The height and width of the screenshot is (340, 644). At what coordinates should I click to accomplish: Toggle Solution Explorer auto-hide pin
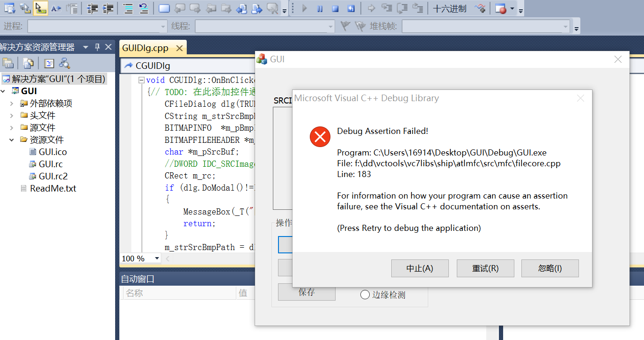(97, 47)
